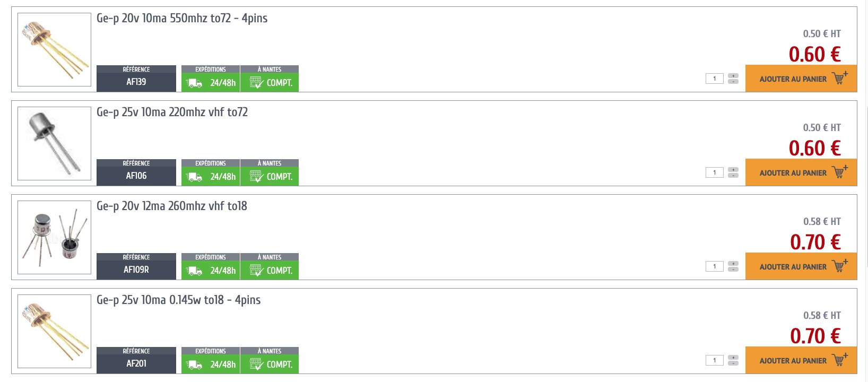Image resolution: width=868 pixels, height=382 pixels.
Task: Decrease quantity for the AF106 transistor
Action: click(733, 176)
